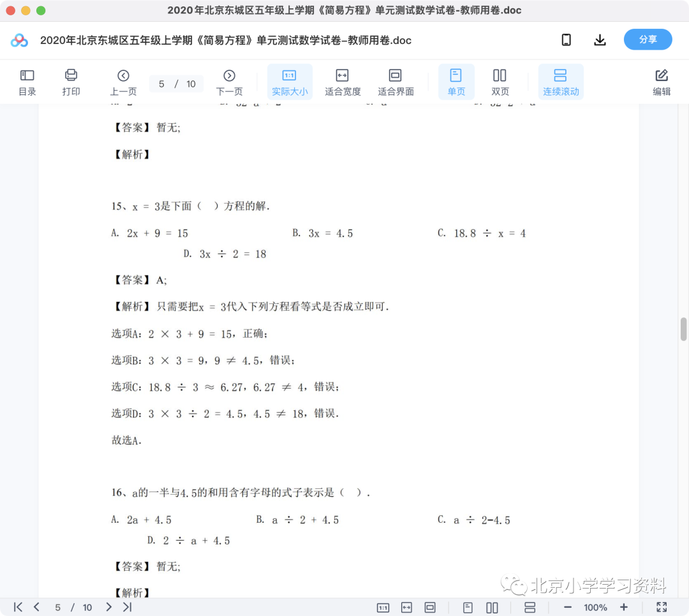This screenshot has width=689, height=616.
Task: Click the line '选项B: 3 × 3 = 9'
Action: [x=203, y=361]
